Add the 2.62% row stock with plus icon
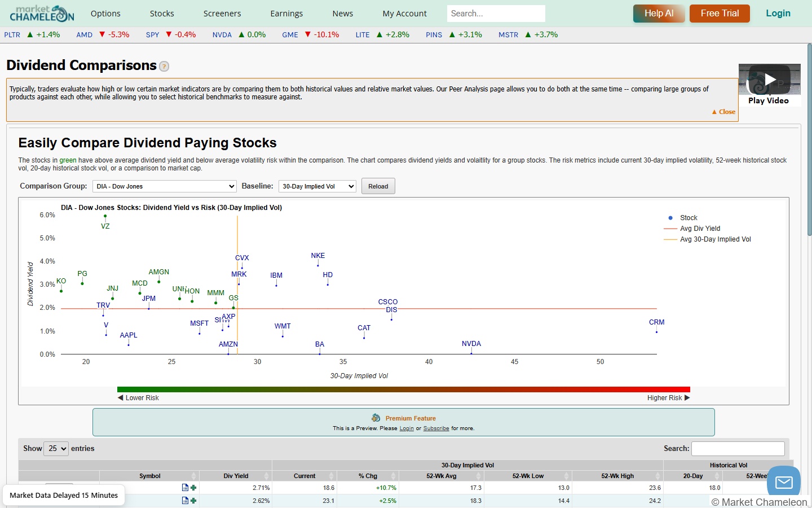The image size is (812, 508). pyautogui.click(x=193, y=501)
